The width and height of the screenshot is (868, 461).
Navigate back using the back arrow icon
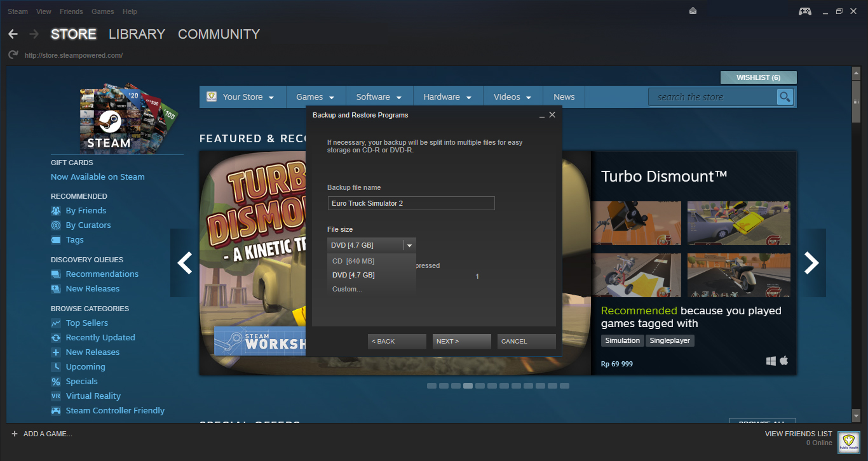[x=13, y=34]
